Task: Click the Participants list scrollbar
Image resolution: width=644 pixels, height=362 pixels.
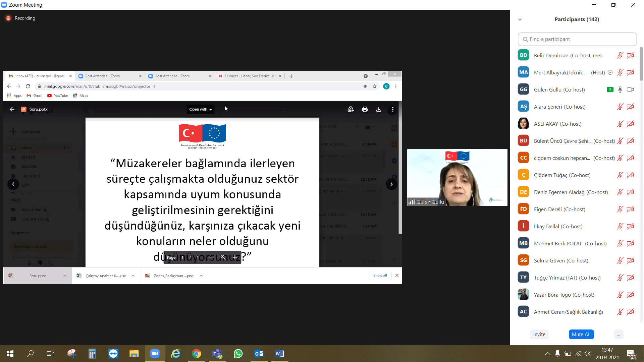Action: click(641, 64)
